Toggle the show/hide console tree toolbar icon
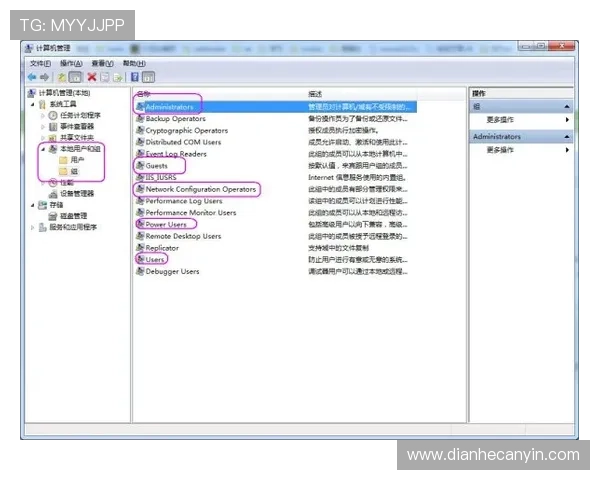Image resolution: width=600 pixels, height=480 pixels. click(x=75, y=77)
